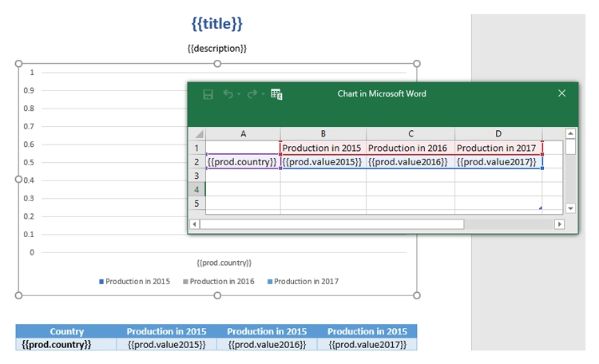Click vertical scrollbar down arrow

[x=570, y=208]
